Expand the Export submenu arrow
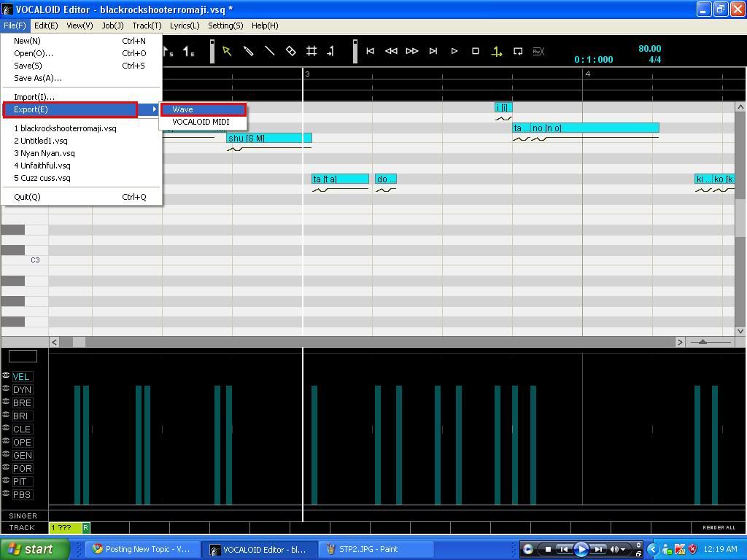747x560 pixels. 155,109
